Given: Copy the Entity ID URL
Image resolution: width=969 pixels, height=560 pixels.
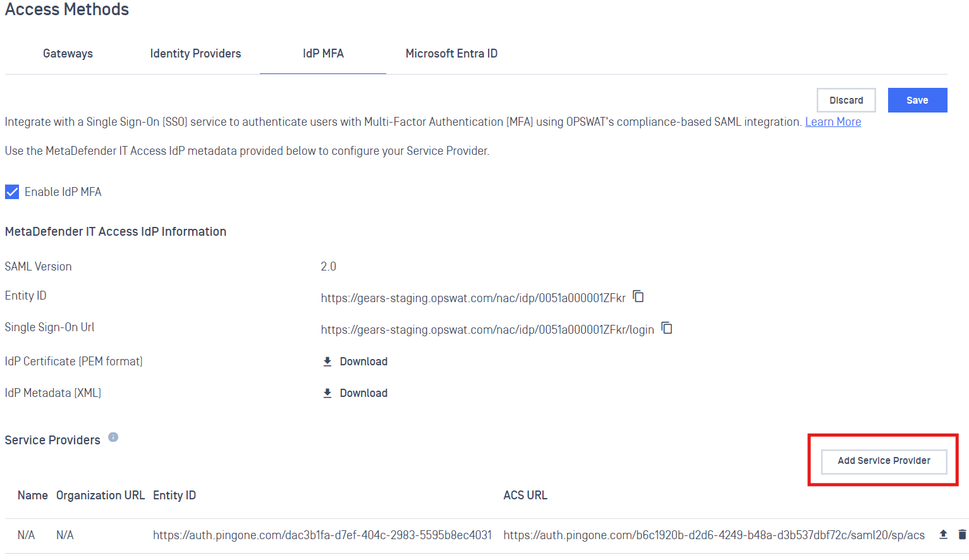Looking at the screenshot, I should [x=638, y=296].
